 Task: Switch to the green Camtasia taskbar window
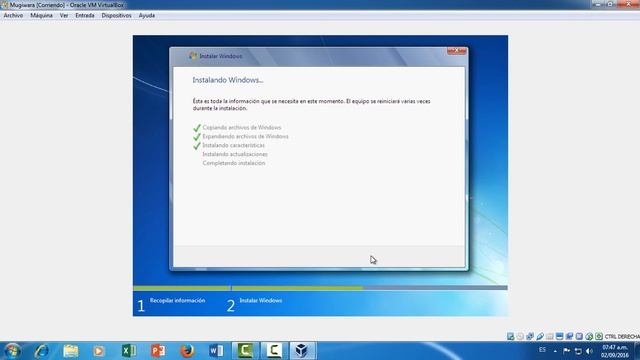tap(245, 351)
